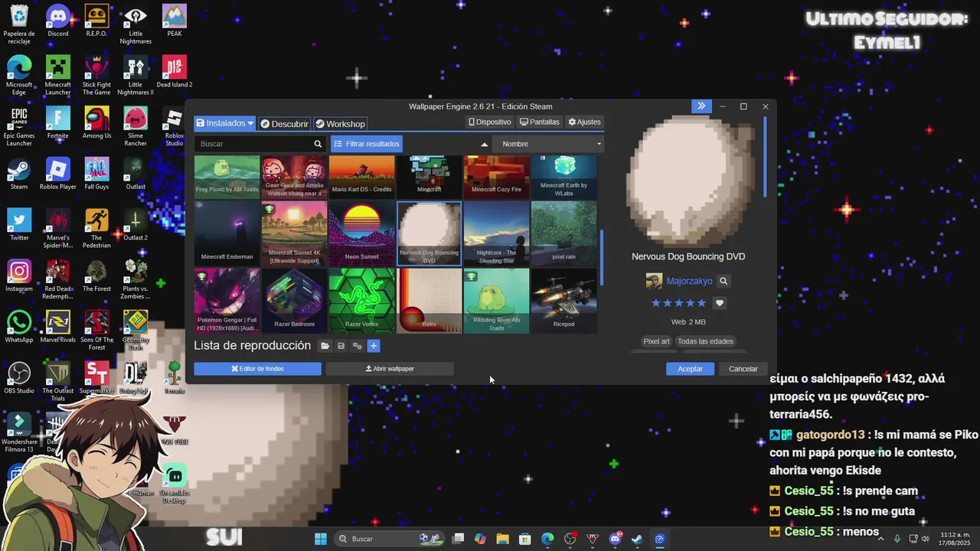Select Razer Vortex wallpaper thumbnail
This screenshot has width=980, height=551.
(x=362, y=300)
